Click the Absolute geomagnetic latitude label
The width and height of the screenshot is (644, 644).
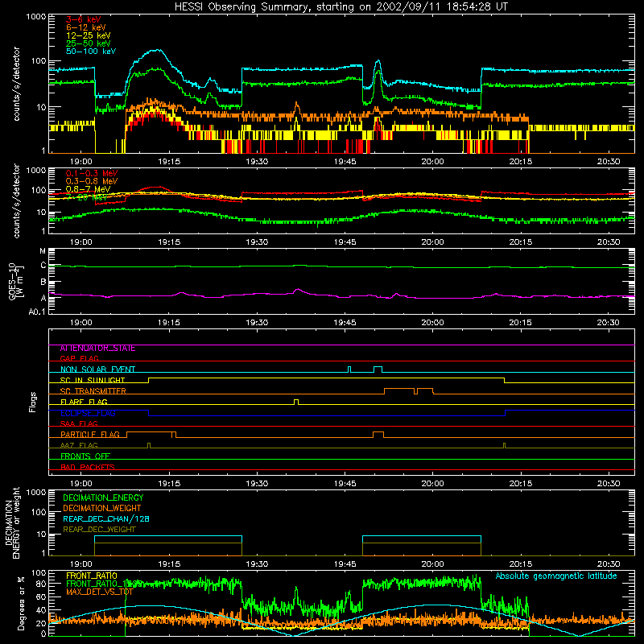556,576
